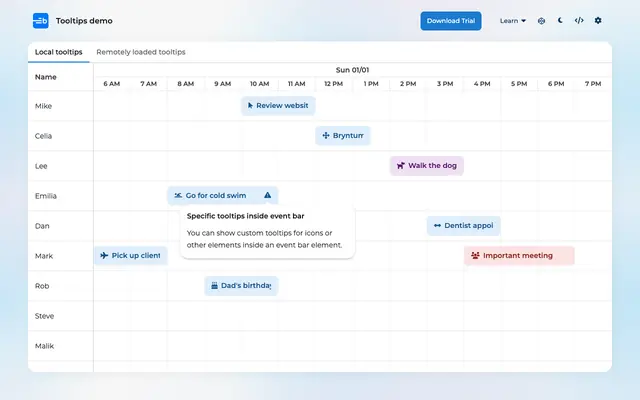Open the fullscreen globe icon in header

[x=541, y=21]
